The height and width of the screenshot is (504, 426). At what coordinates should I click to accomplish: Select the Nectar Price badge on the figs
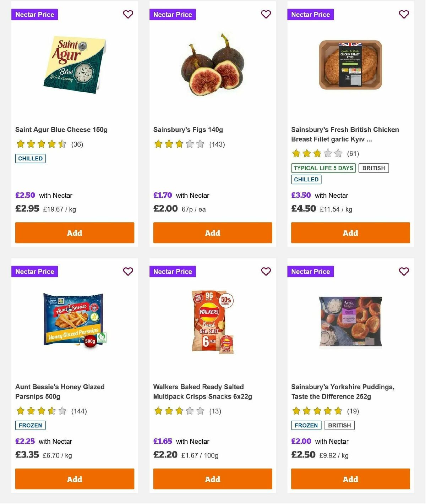pos(173,15)
